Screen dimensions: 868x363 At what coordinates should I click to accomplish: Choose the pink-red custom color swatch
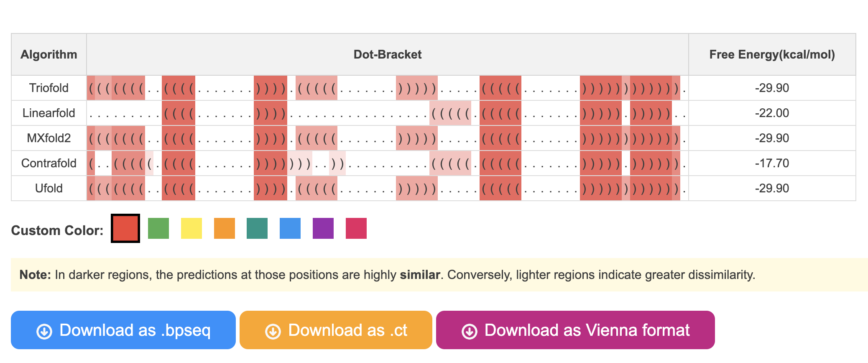(x=356, y=228)
